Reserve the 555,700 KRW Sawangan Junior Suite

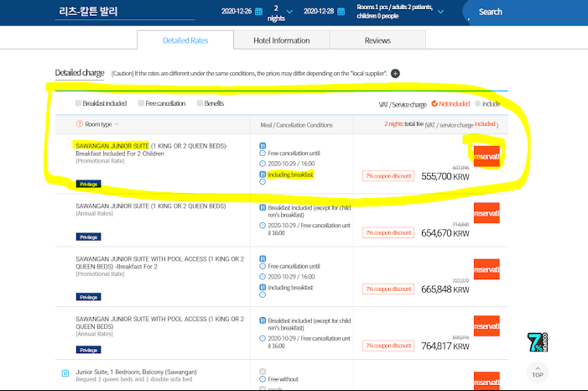coord(487,156)
